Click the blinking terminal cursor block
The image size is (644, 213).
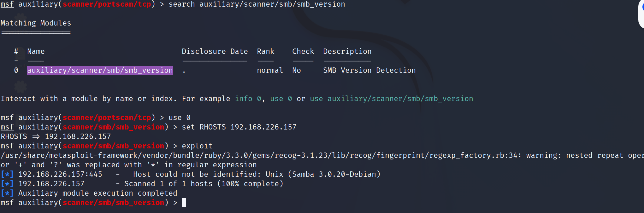[184, 203]
